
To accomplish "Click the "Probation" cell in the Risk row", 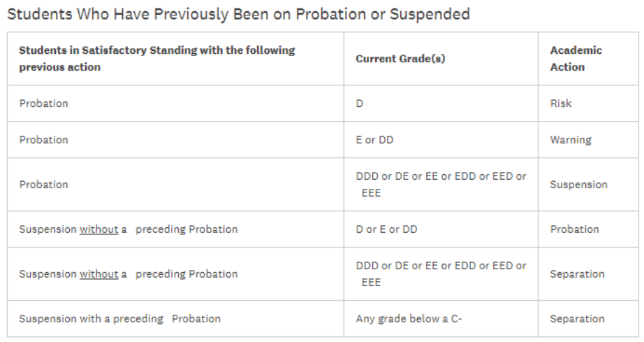I will tap(43, 104).
